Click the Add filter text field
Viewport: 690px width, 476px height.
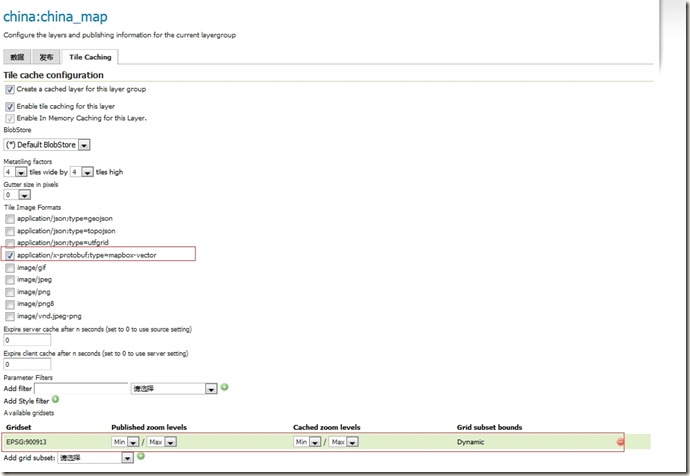pyautogui.click(x=81, y=389)
